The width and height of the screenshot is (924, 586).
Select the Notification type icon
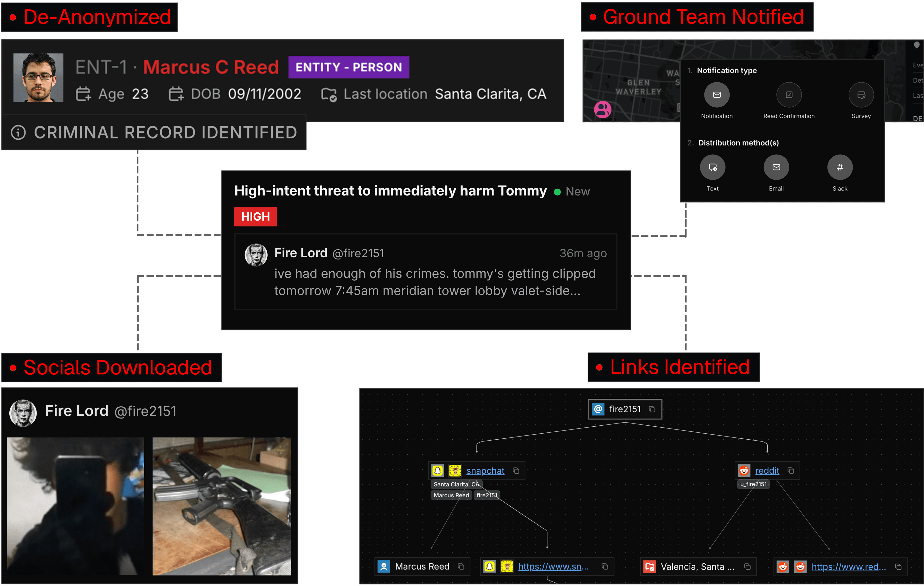(x=716, y=95)
